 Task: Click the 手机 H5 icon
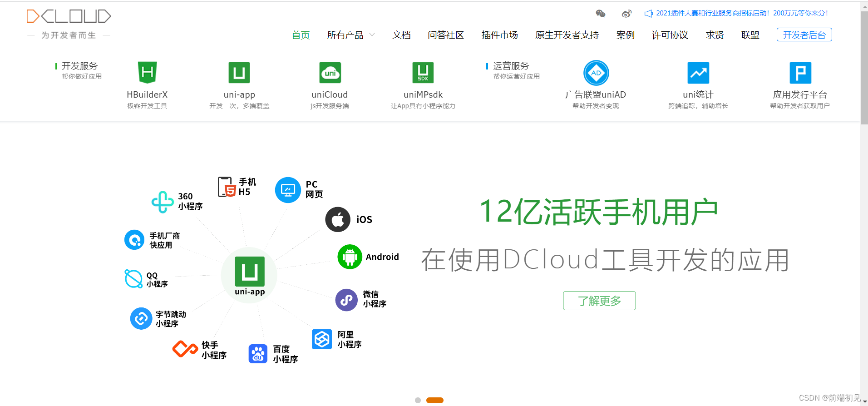[x=227, y=187]
